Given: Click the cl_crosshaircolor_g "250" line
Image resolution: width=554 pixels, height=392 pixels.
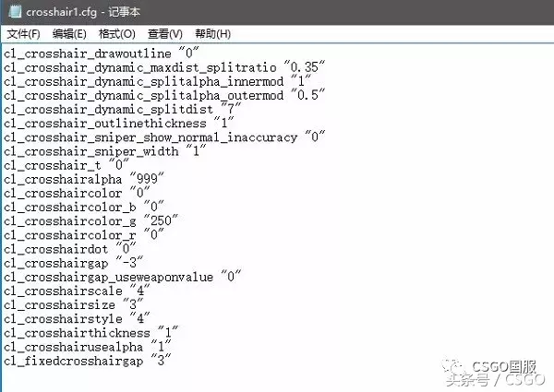Looking at the screenshot, I should (x=90, y=220).
